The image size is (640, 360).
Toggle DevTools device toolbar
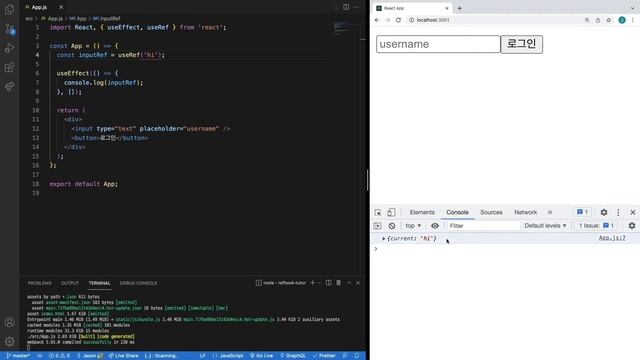[391, 212]
